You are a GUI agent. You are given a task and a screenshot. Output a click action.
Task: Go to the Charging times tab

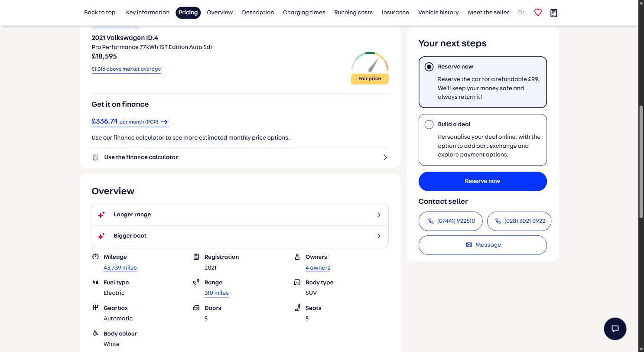click(304, 13)
